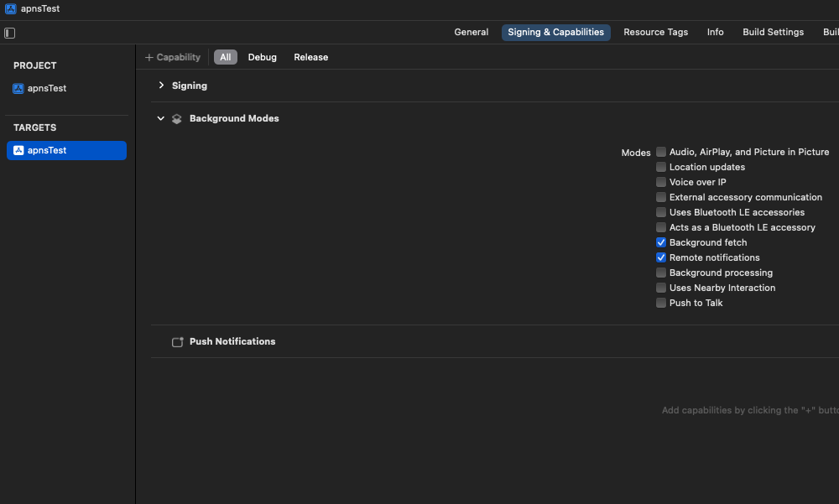The height and width of the screenshot is (504, 839).
Task: Click the apnsTest title bar text
Action: point(40,8)
